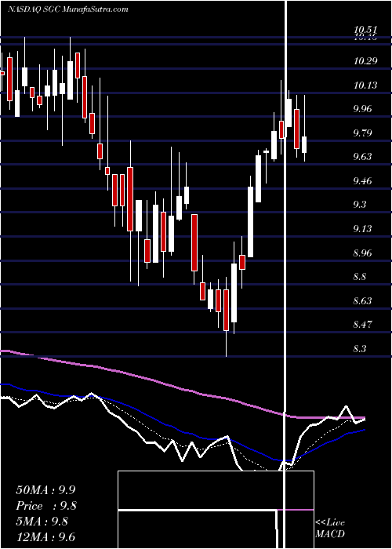Click the 10.51 price label
This screenshot has width=392, height=549.
(x=365, y=31)
